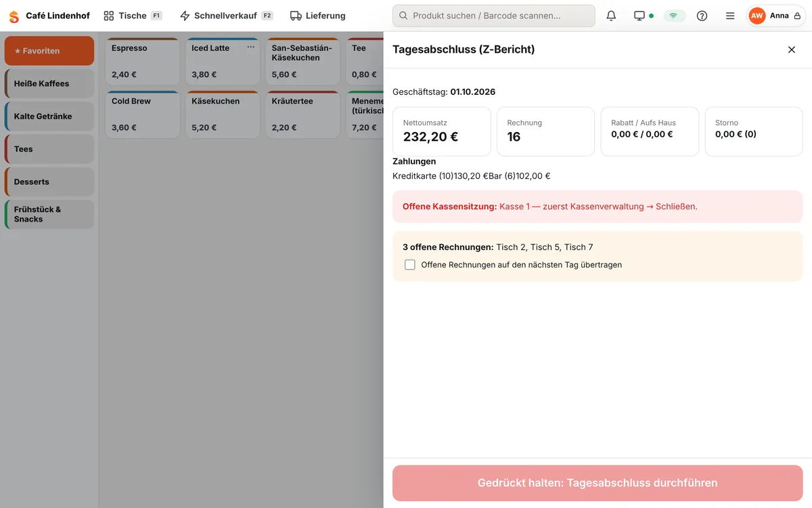Open the help question mark icon
The image size is (812, 508).
702,16
